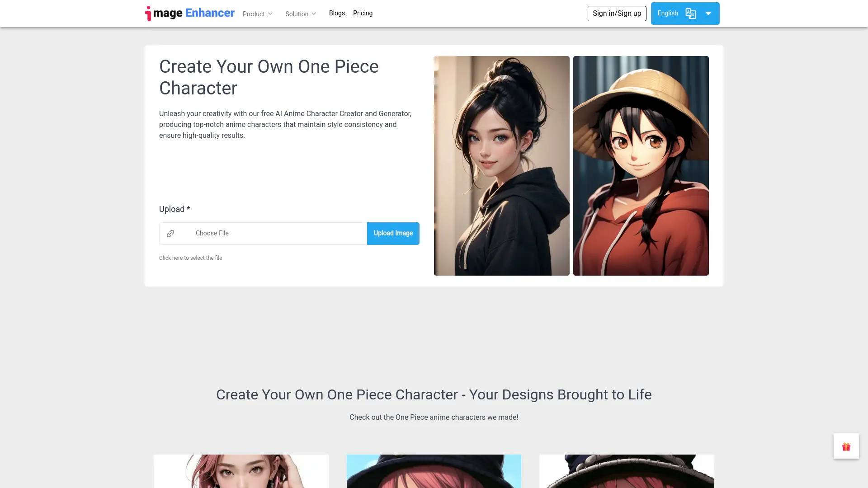Click 'Click here to select the file' link
This screenshot has height=488, width=868.
pyautogui.click(x=190, y=258)
